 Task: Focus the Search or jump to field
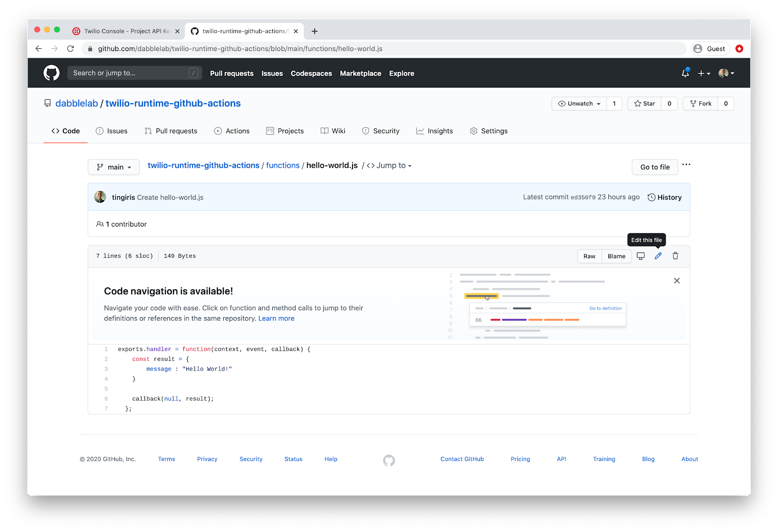click(x=135, y=73)
